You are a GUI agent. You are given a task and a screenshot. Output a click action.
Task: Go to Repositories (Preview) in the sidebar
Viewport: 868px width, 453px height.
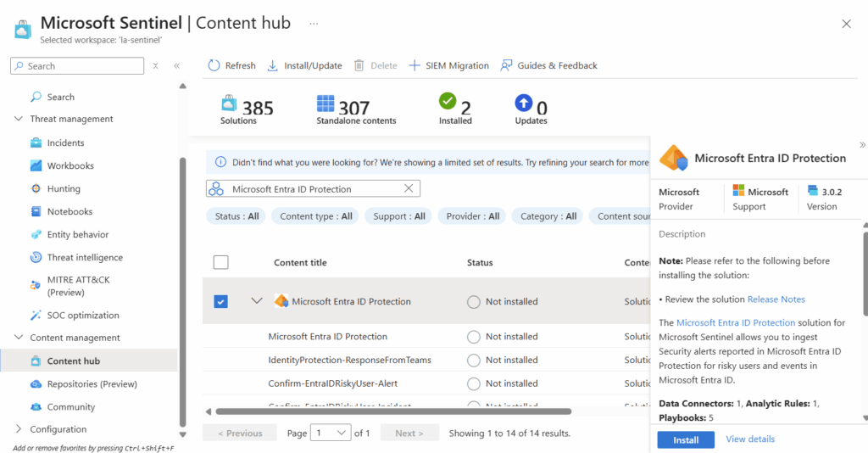(92, 383)
